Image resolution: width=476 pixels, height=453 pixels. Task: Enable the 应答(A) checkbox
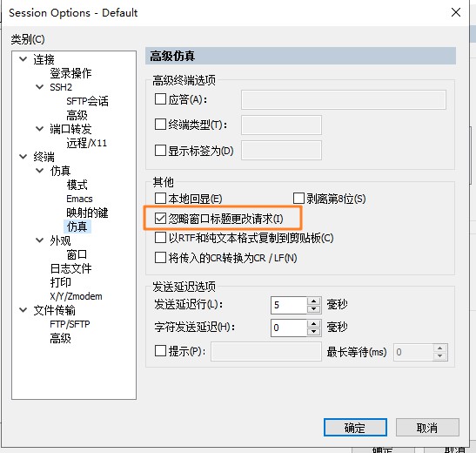tap(160, 99)
